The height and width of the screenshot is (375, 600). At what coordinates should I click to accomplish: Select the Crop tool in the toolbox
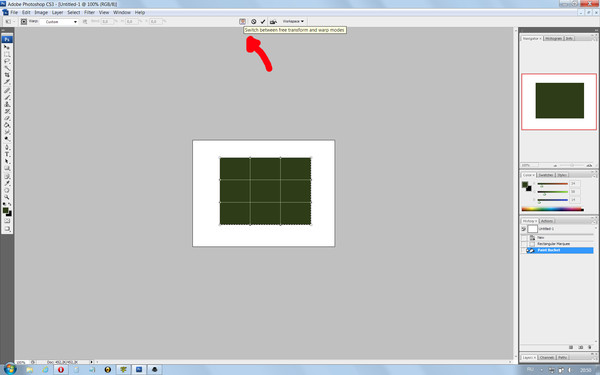pos(7,75)
